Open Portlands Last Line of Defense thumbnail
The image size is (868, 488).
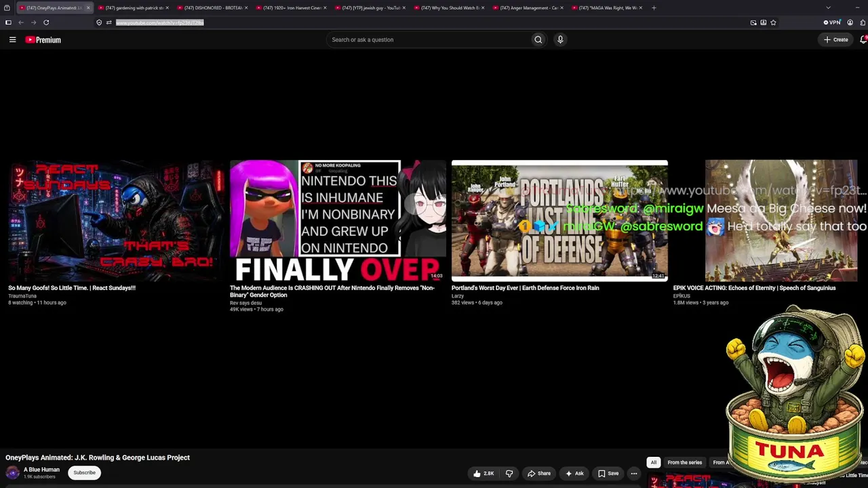[559, 221]
